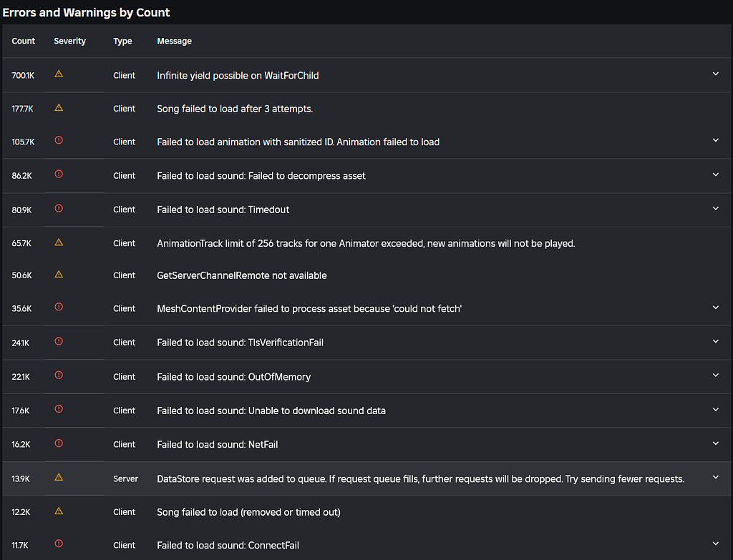Expand the 'Infinite yield possible on WaitForChild' entry
This screenshot has width=733, height=560.
(x=715, y=74)
